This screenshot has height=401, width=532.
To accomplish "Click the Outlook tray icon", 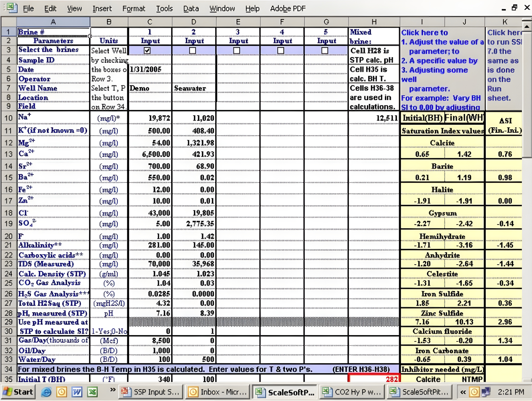I will (474, 392).
